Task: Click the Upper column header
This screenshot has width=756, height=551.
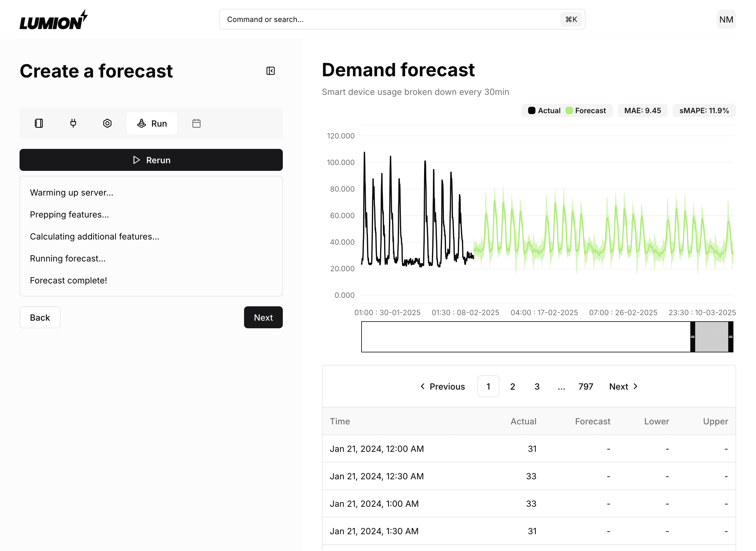Action: pyautogui.click(x=716, y=422)
